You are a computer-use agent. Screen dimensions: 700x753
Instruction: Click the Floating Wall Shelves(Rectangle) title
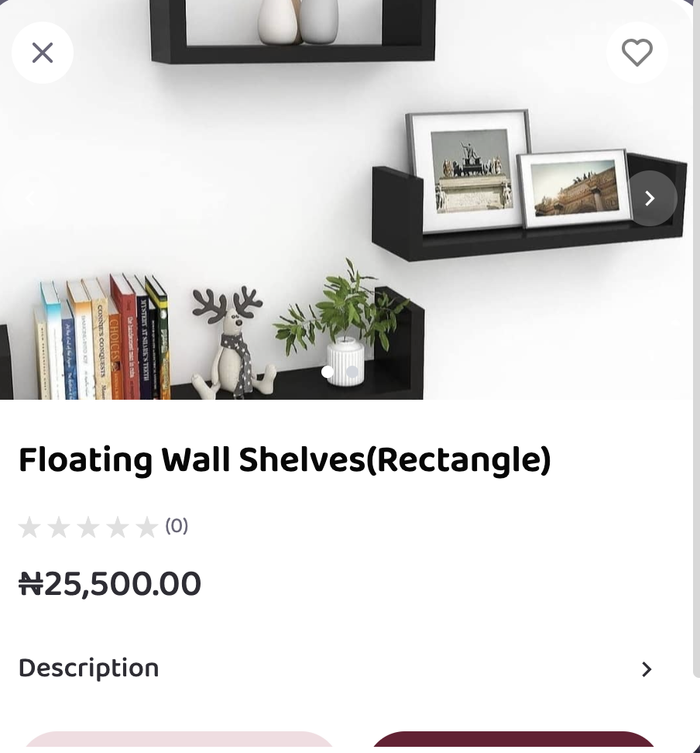[284, 460]
